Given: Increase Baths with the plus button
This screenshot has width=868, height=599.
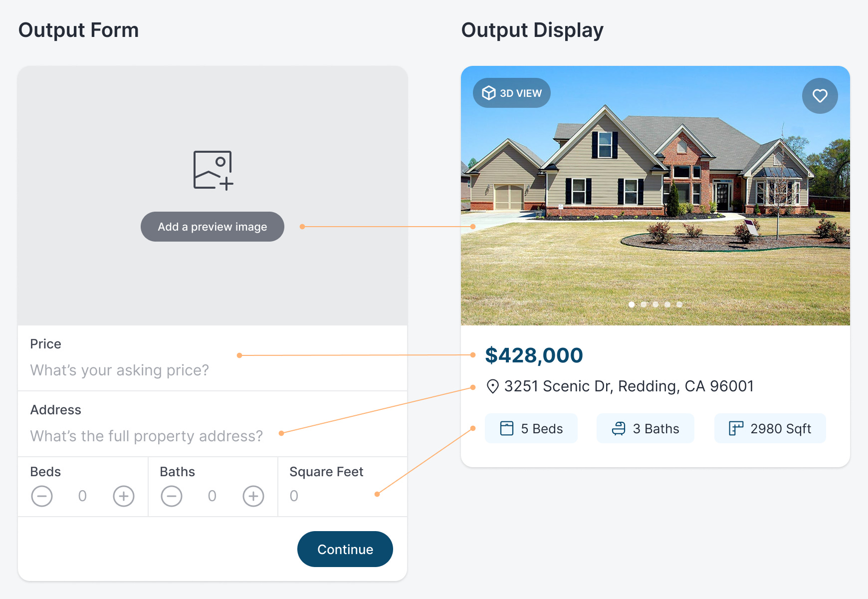Looking at the screenshot, I should [x=253, y=496].
